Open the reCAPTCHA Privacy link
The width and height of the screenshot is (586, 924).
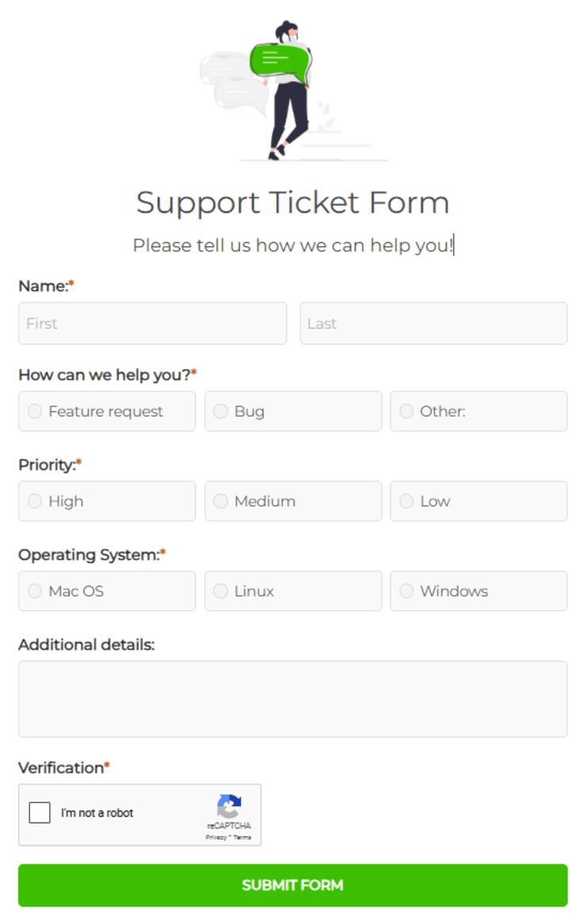click(x=215, y=838)
